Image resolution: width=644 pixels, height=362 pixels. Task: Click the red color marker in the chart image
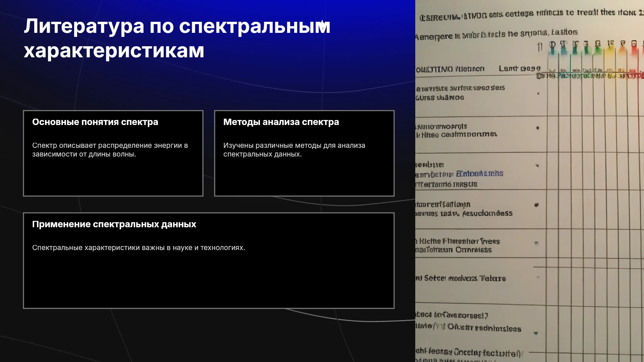pyautogui.click(x=635, y=49)
